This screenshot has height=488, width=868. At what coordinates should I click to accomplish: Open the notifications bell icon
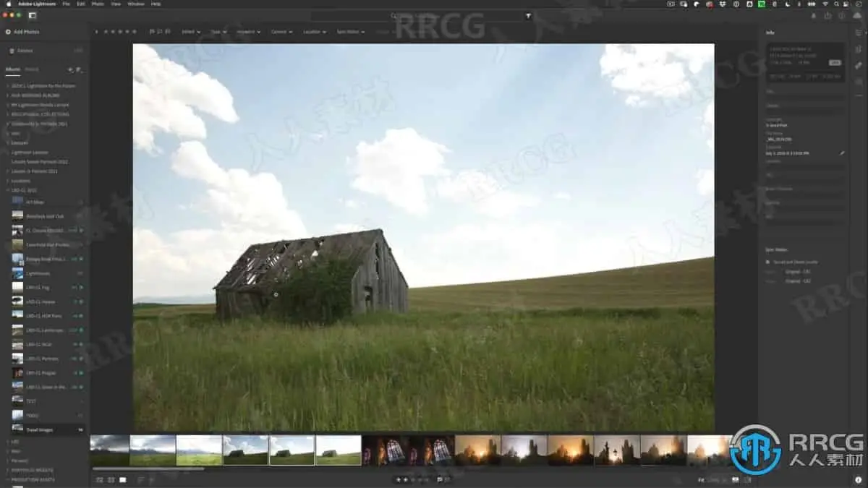click(812, 15)
